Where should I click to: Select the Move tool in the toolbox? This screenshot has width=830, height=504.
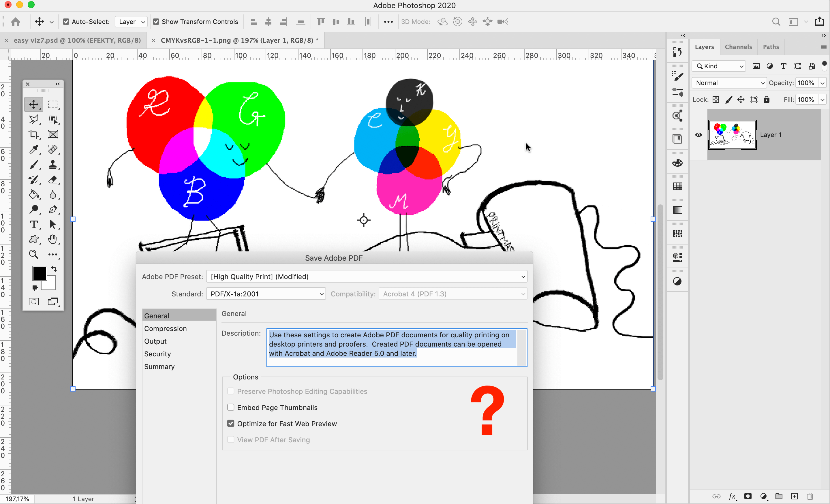(x=34, y=104)
